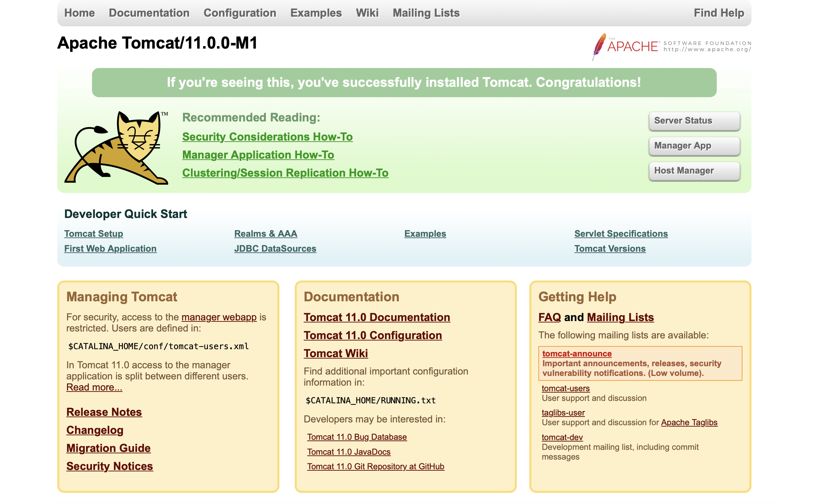Open the Server Status panel
The image size is (815, 504).
(694, 120)
